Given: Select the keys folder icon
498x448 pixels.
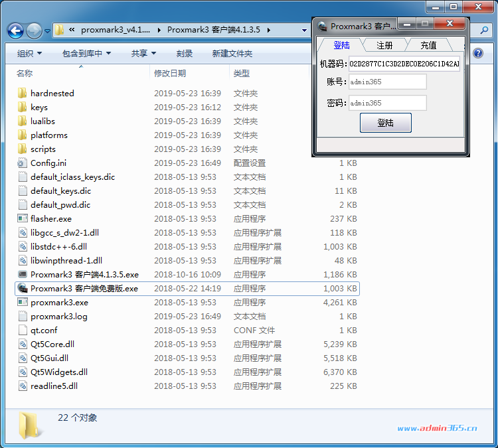Looking at the screenshot, I should [22, 107].
